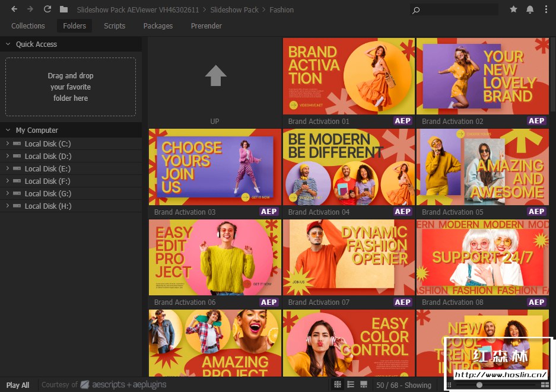Switch to grid view layout

tap(338, 385)
